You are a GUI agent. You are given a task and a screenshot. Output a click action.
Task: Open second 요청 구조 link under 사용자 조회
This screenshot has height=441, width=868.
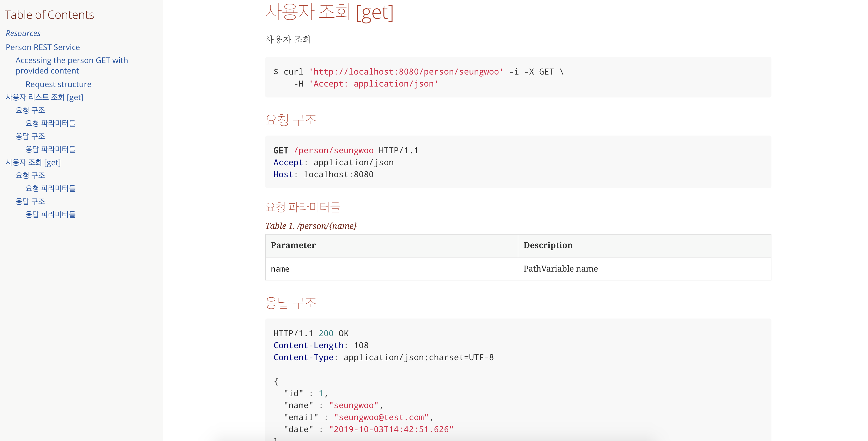tap(30, 175)
